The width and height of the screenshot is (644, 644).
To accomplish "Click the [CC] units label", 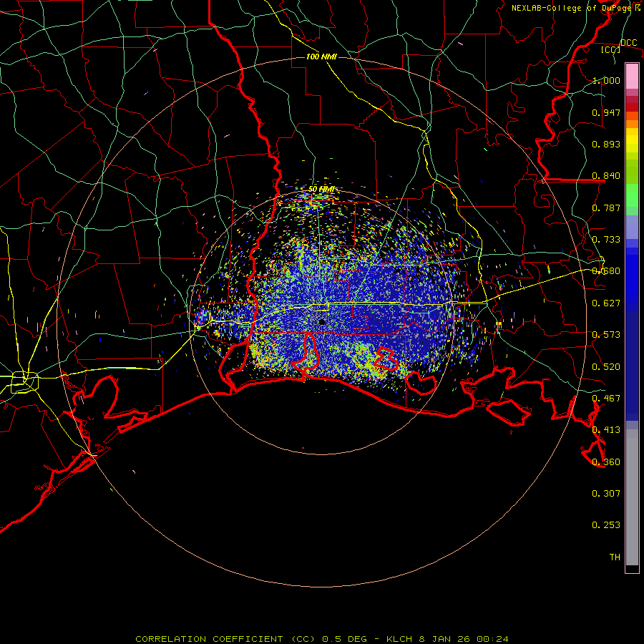I will coord(611,49).
